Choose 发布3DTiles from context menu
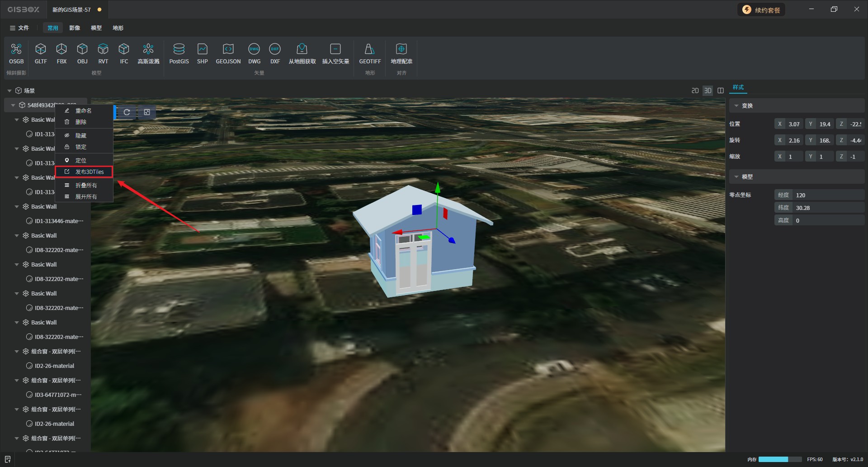The height and width of the screenshot is (467, 868). pos(89,172)
